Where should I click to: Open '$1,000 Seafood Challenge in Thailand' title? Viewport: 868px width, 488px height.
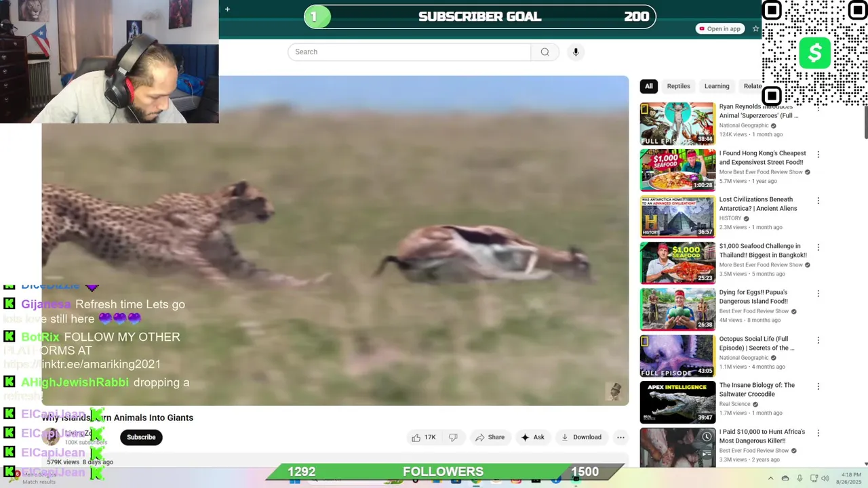[x=763, y=251]
